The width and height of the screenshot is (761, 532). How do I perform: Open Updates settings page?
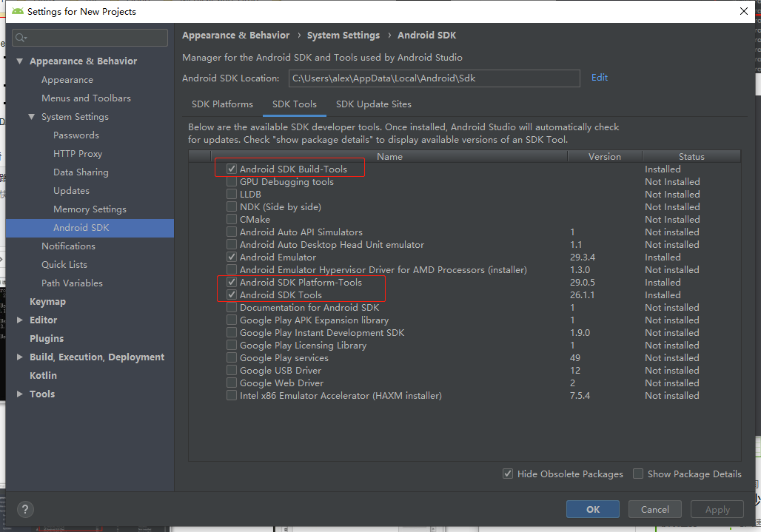[x=71, y=191]
